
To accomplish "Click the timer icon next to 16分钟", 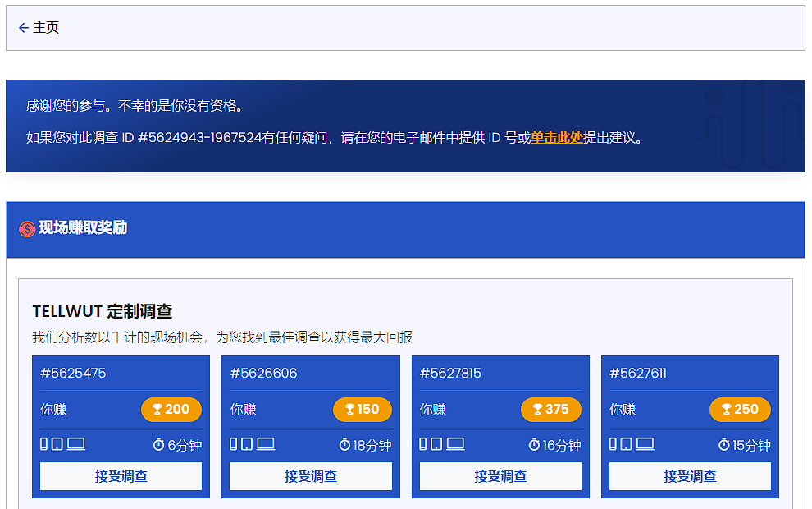I will (534, 445).
